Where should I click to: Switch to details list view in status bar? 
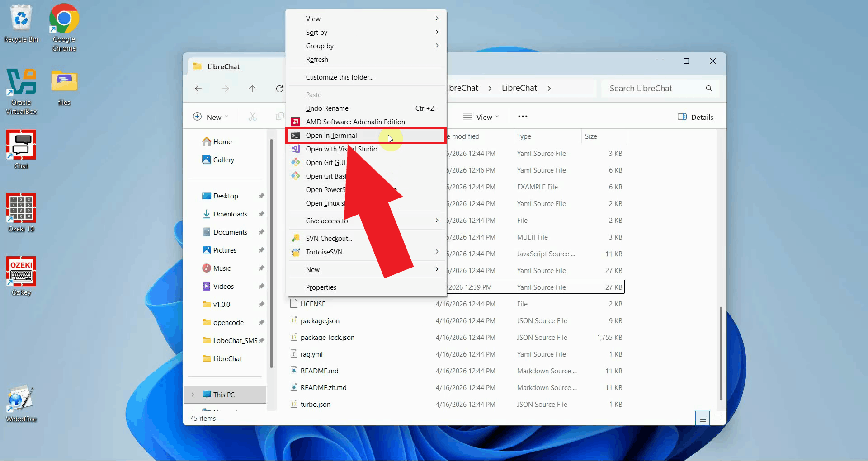[x=703, y=419]
